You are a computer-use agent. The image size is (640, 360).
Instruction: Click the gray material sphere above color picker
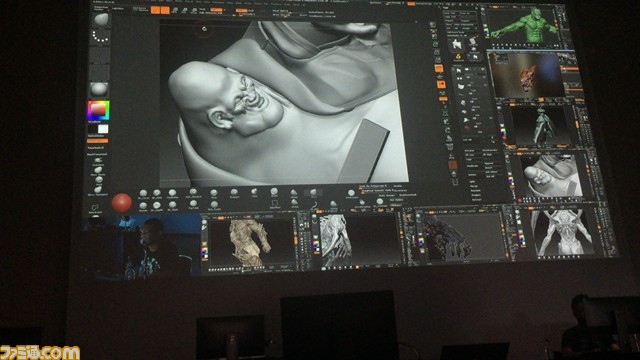coord(99,89)
